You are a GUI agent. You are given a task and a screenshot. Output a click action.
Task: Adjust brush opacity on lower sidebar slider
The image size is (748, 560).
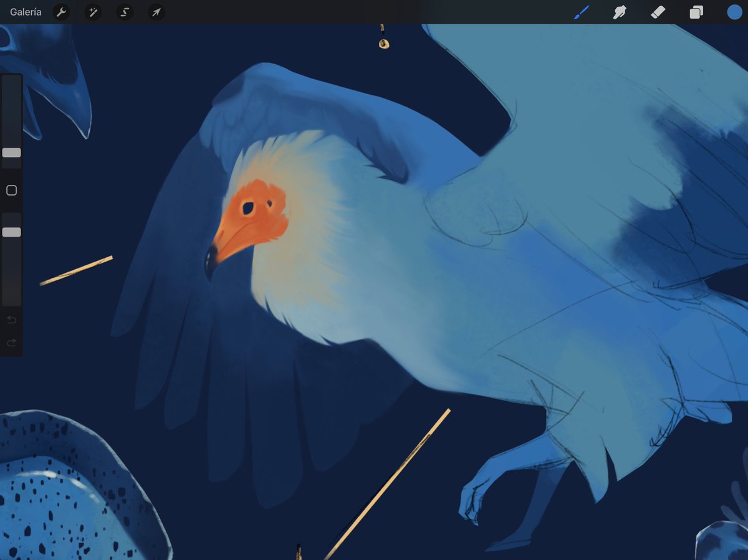click(11, 231)
